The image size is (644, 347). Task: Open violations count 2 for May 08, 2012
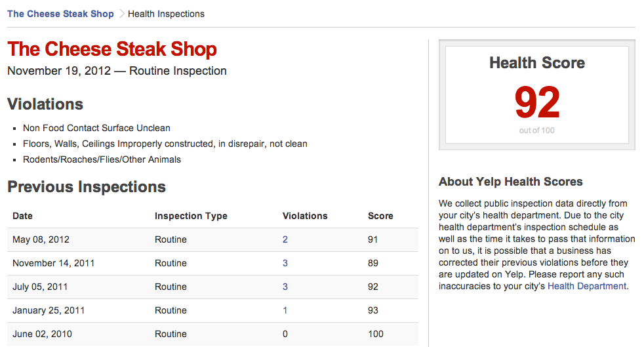[285, 239]
